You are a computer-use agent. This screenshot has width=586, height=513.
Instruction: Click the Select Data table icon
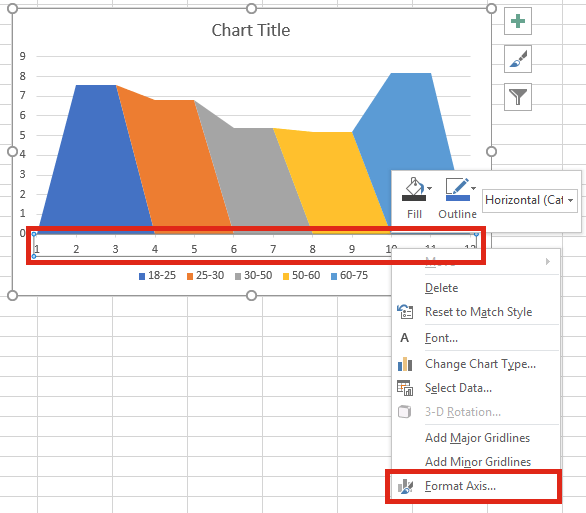(405, 388)
